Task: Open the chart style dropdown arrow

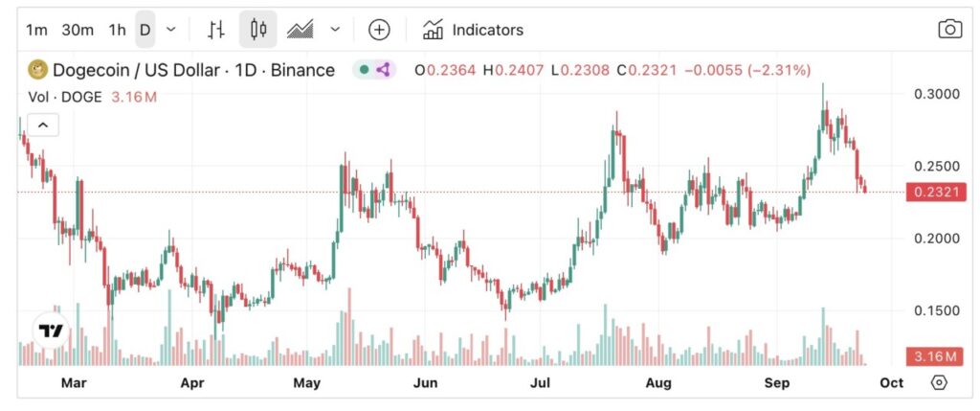Action: click(x=335, y=30)
